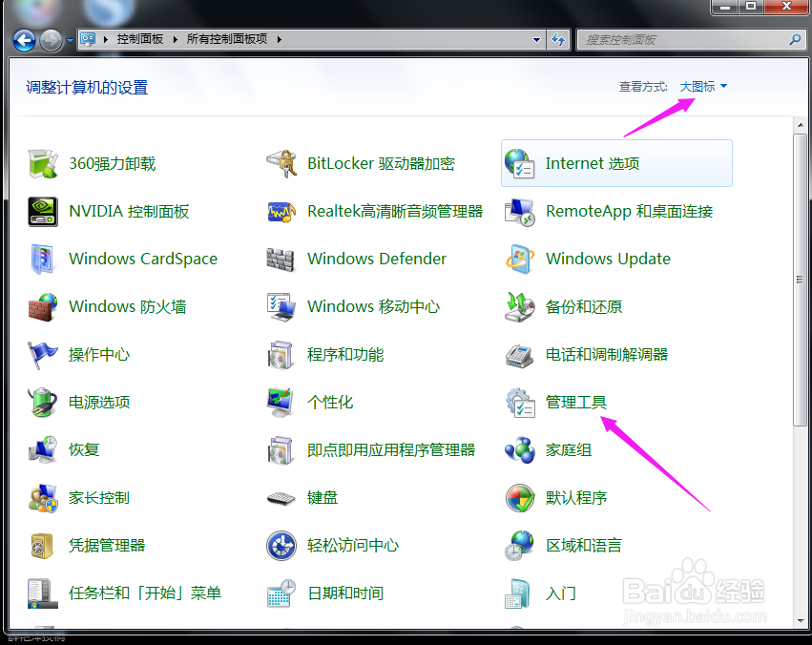Open the Windows Defender icon
This screenshot has height=645, width=812.
pyautogui.click(x=281, y=259)
